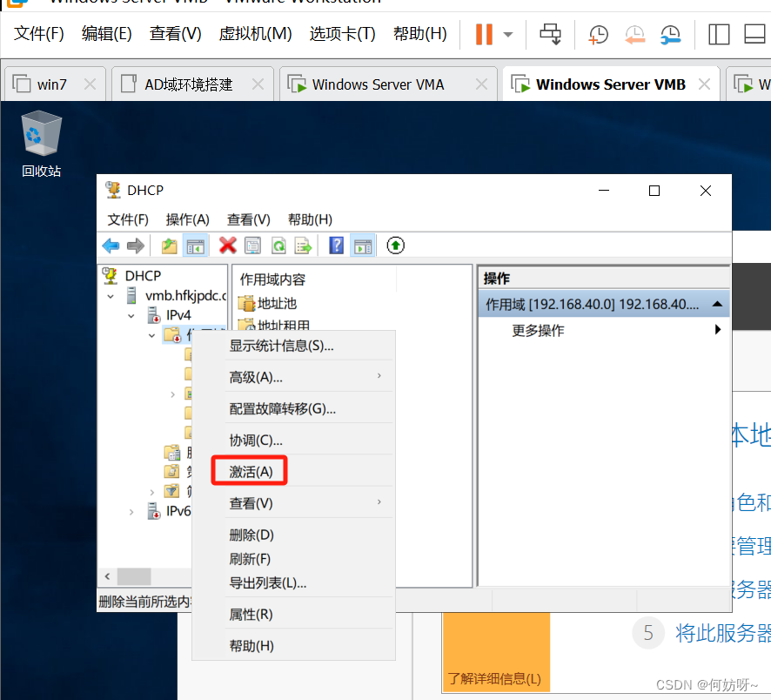The height and width of the screenshot is (700, 771).
Task: Click the tree pane horizontal scrollbar thumb
Action: 134,576
